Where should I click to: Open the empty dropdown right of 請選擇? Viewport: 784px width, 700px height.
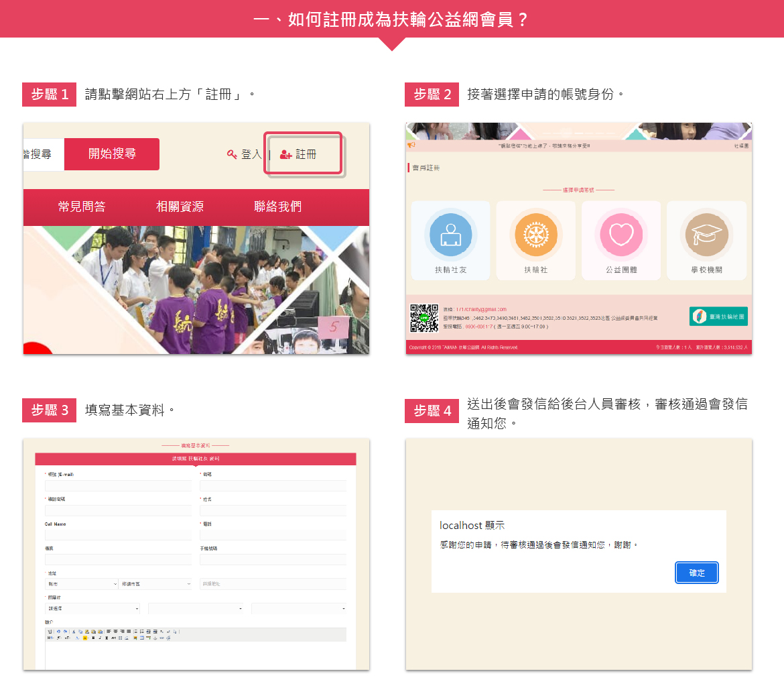[x=196, y=608]
